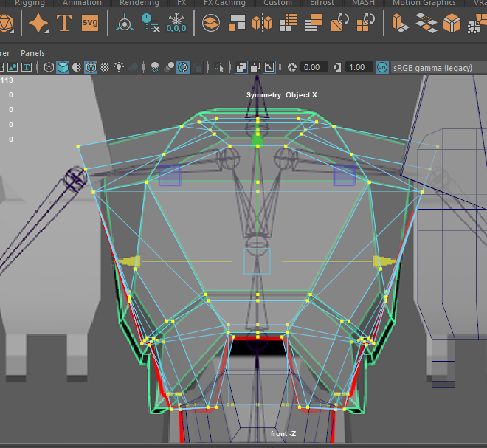Toggle textured checker display button
The width and height of the screenshot is (487, 448).
[x=104, y=67]
